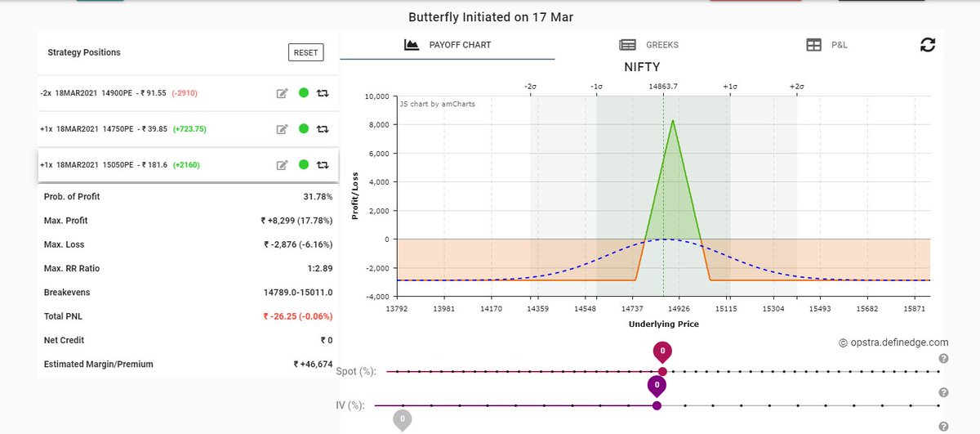The image size is (980, 434).
Task: Select the Prob. of Profit value 31.78%
Action: [318, 197]
